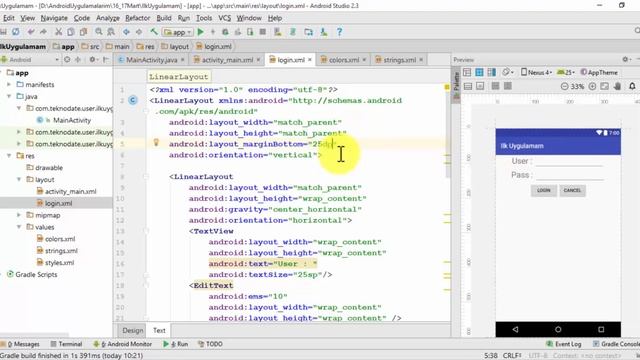The width and height of the screenshot is (640, 360).
Task: Click the Copy icon in main toolbar
Action: (71, 32)
